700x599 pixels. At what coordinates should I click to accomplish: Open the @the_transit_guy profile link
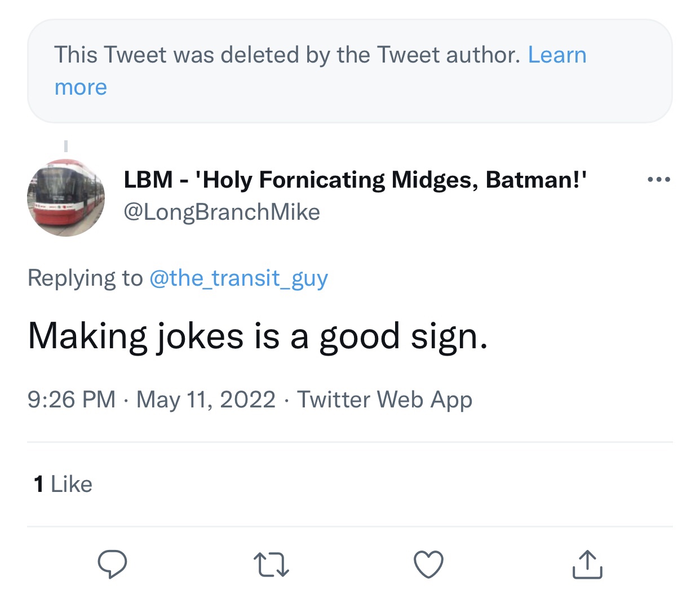point(238,278)
